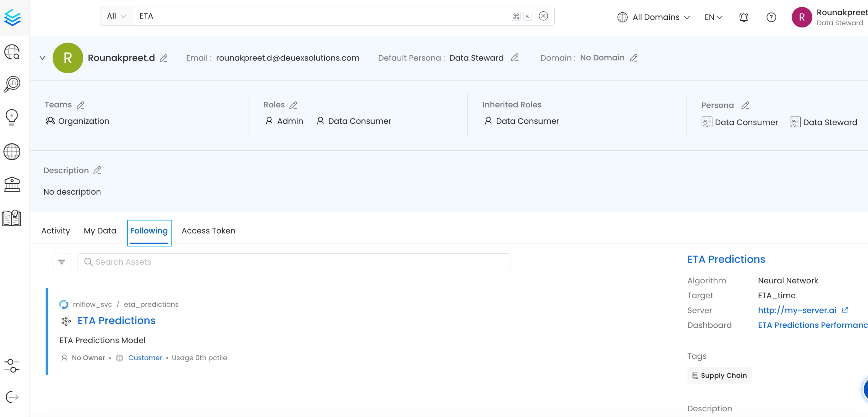Open the Explore section from the sidebar
This screenshot has height=417, width=868.
pyautogui.click(x=12, y=52)
